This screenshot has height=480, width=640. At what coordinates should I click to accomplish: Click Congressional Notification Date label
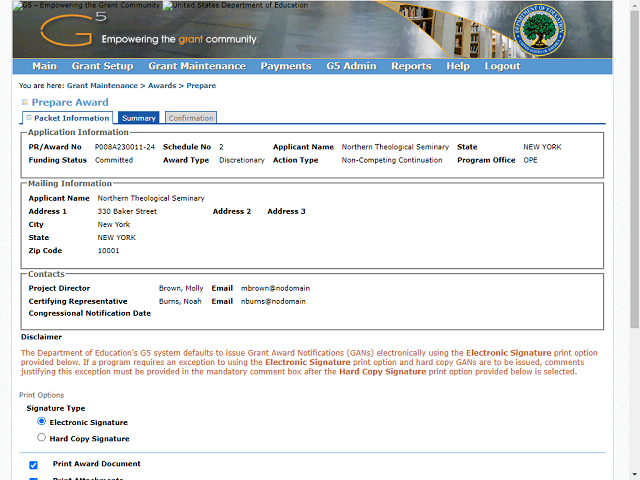90,313
